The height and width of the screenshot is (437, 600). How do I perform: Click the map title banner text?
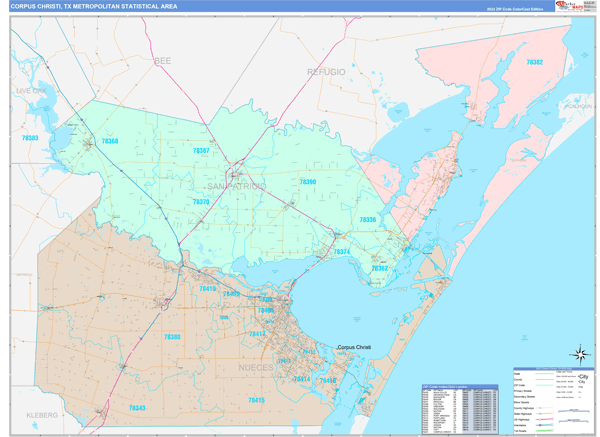(x=94, y=6)
